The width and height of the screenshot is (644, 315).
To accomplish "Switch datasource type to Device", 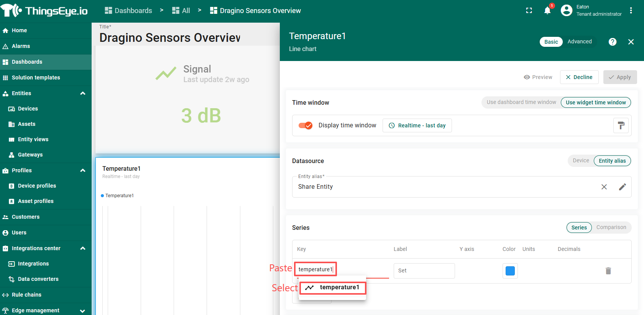I will 581,161.
